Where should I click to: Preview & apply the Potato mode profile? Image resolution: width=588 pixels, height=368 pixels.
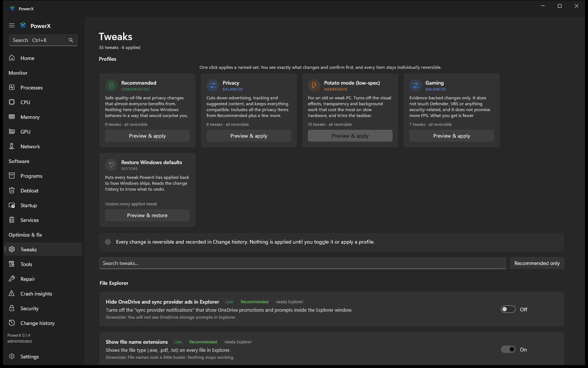click(350, 136)
